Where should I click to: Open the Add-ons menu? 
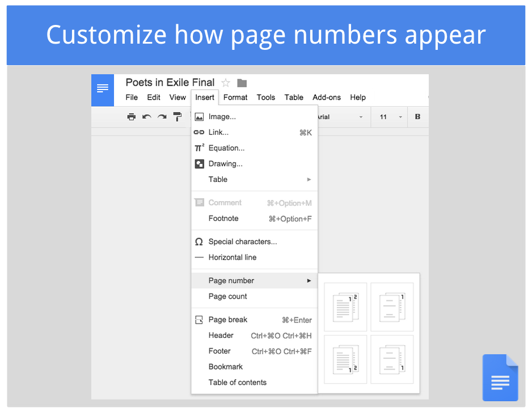(327, 97)
